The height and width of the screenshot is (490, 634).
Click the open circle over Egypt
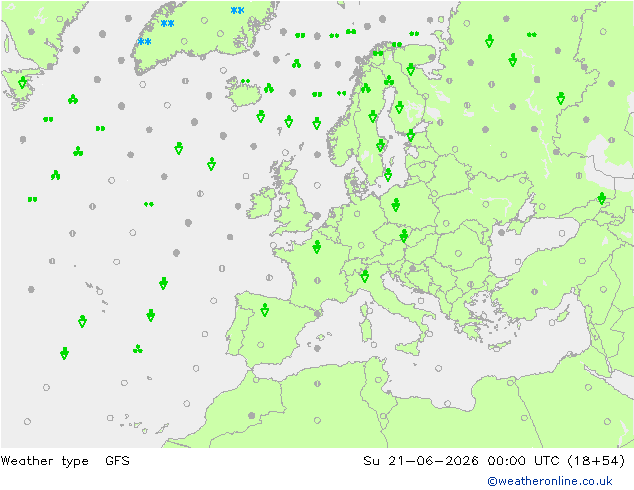[x=524, y=418]
